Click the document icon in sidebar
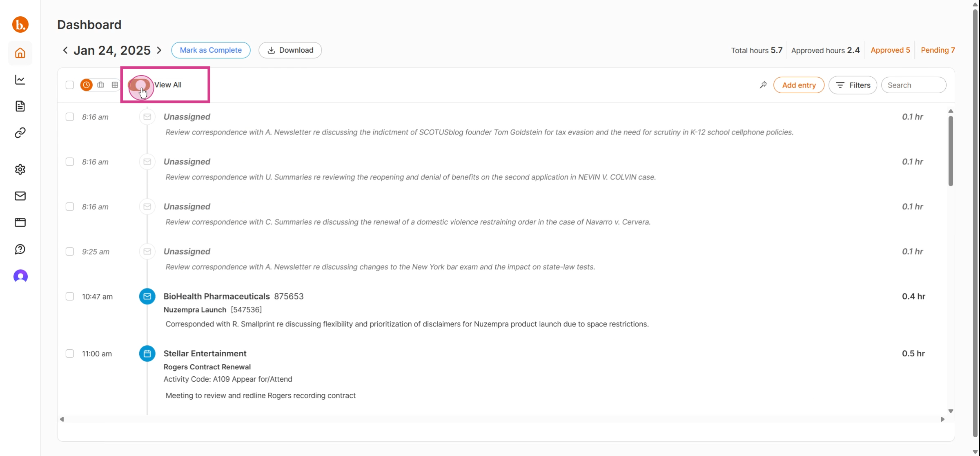980x456 pixels. pos(20,106)
